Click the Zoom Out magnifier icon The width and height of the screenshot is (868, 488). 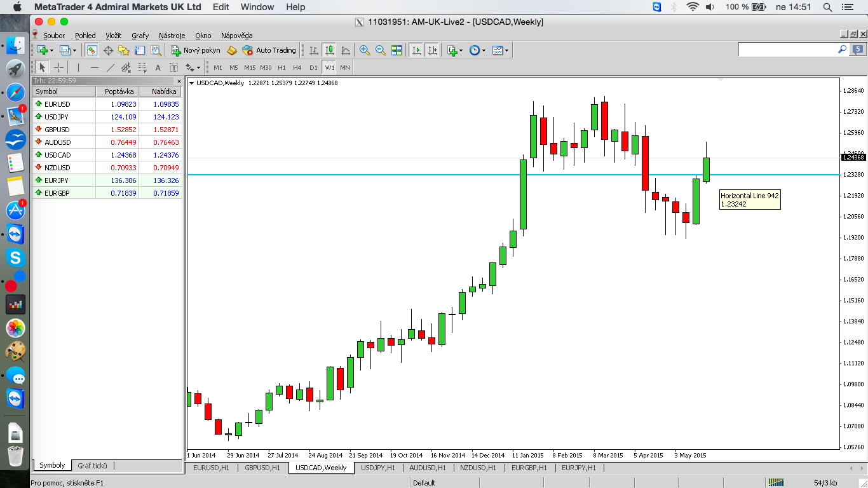point(381,50)
